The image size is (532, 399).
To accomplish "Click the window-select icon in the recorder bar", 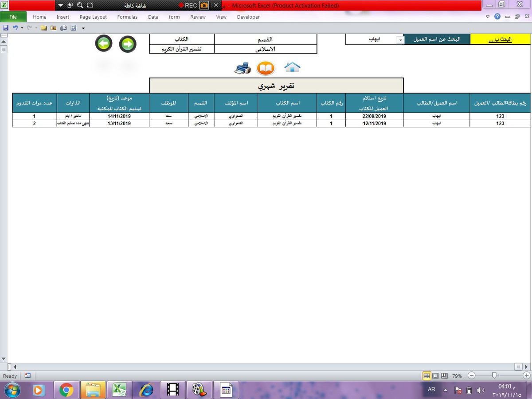I will 70,5.
